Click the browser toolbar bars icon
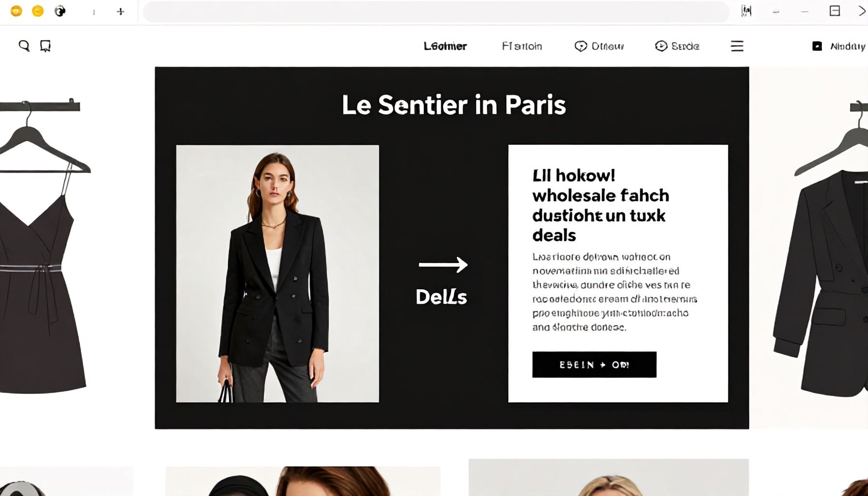 tap(746, 11)
